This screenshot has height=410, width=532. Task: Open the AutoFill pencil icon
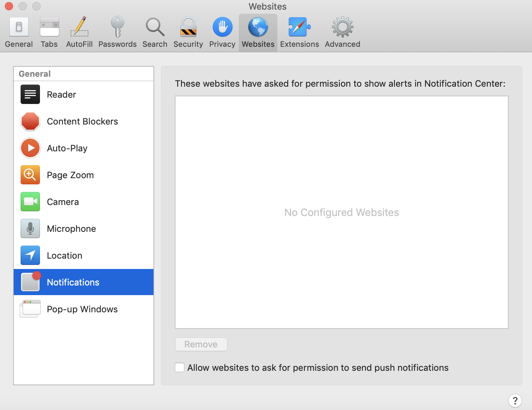click(x=79, y=27)
